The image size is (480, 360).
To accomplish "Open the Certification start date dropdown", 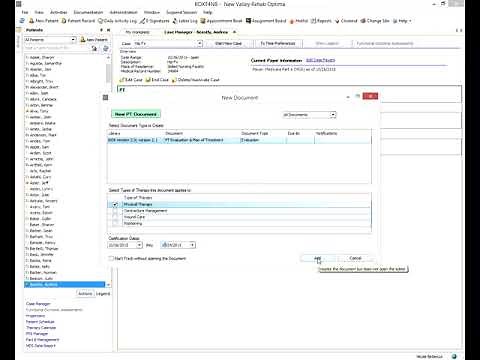I will (x=139, y=245).
